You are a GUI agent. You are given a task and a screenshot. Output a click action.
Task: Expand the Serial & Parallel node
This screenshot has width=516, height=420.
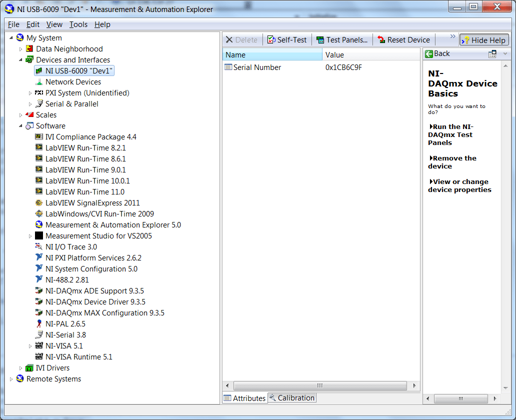point(30,104)
